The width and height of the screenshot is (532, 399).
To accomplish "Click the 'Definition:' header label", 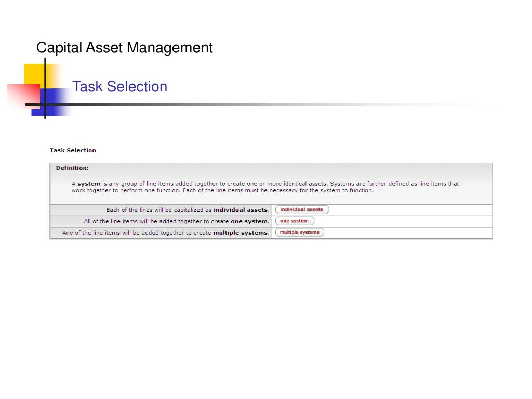I will (72, 168).
